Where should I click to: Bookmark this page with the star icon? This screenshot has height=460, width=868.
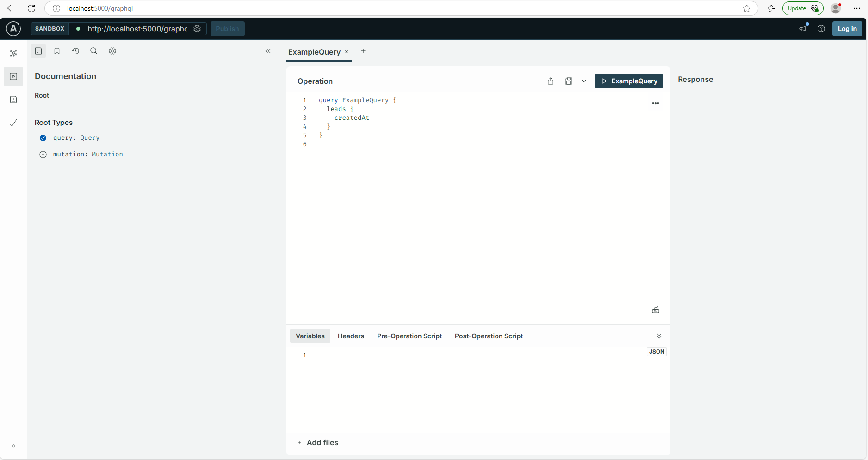coord(747,8)
